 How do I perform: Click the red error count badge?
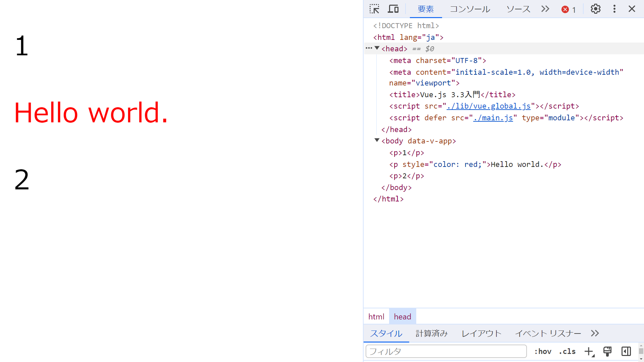[569, 9]
